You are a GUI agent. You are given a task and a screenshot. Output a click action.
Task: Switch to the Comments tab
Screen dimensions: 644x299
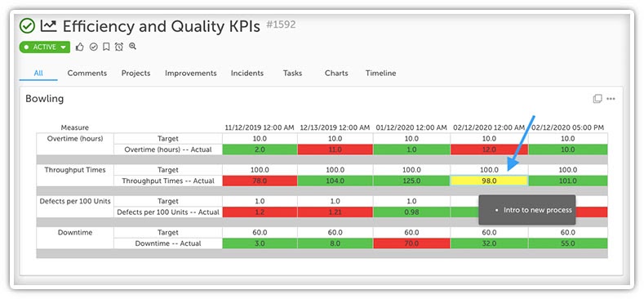click(87, 74)
